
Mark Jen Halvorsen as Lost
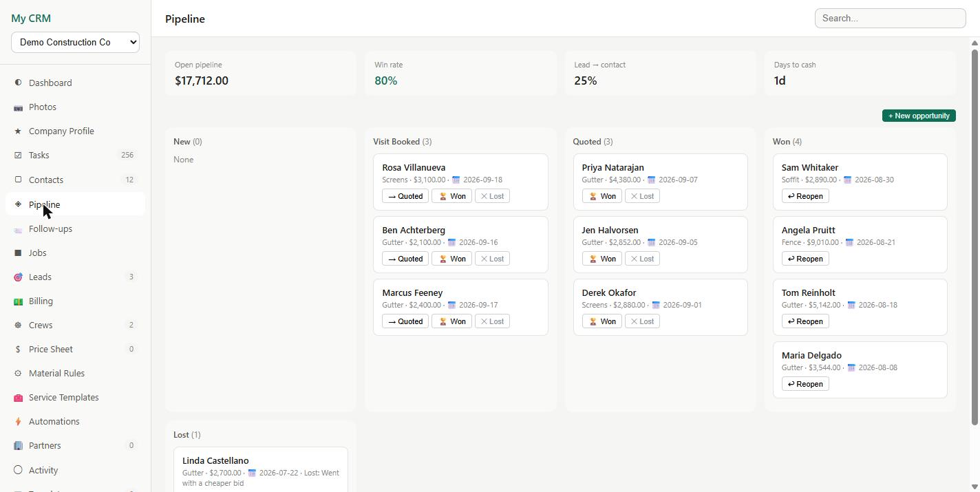[642, 259]
